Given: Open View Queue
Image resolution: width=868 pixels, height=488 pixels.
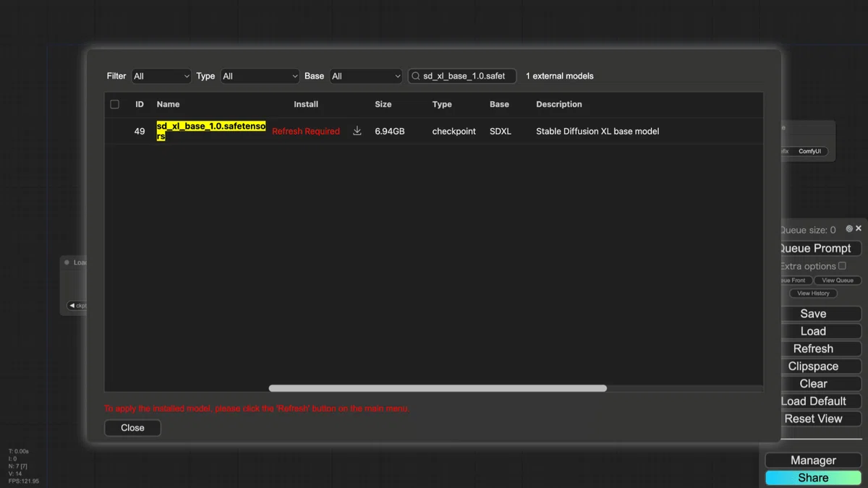Looking at the screenshot, I should click(838, 281).
